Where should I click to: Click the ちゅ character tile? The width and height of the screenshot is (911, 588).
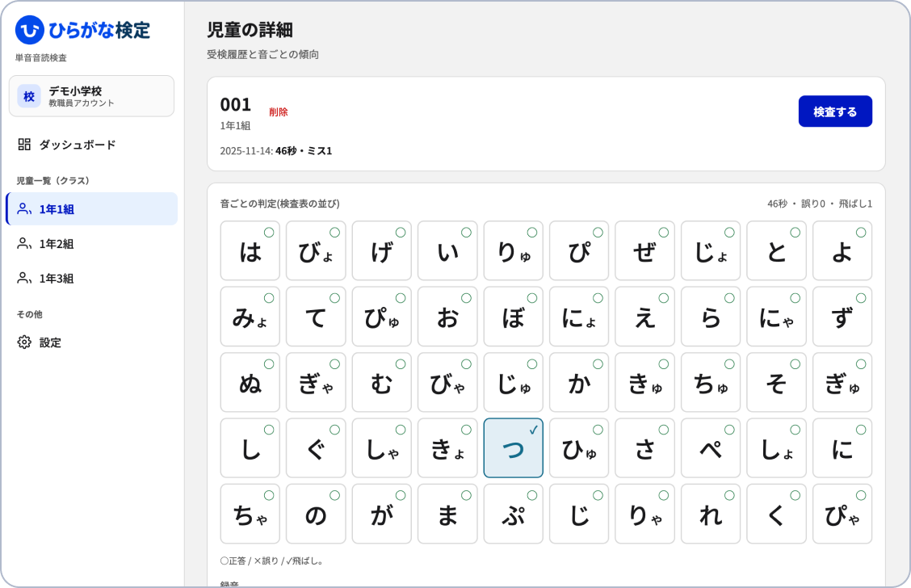click(711, 382)
